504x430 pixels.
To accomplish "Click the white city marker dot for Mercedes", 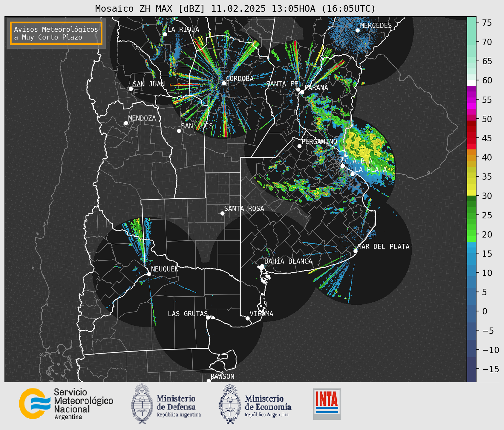I will [x=357, y=30].
